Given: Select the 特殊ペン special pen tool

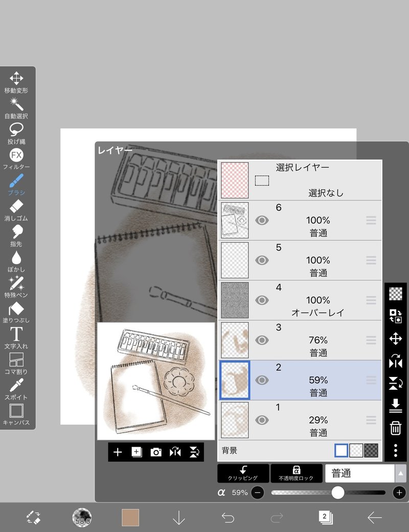Looking at the screenshot, I should tap(16, 287).
